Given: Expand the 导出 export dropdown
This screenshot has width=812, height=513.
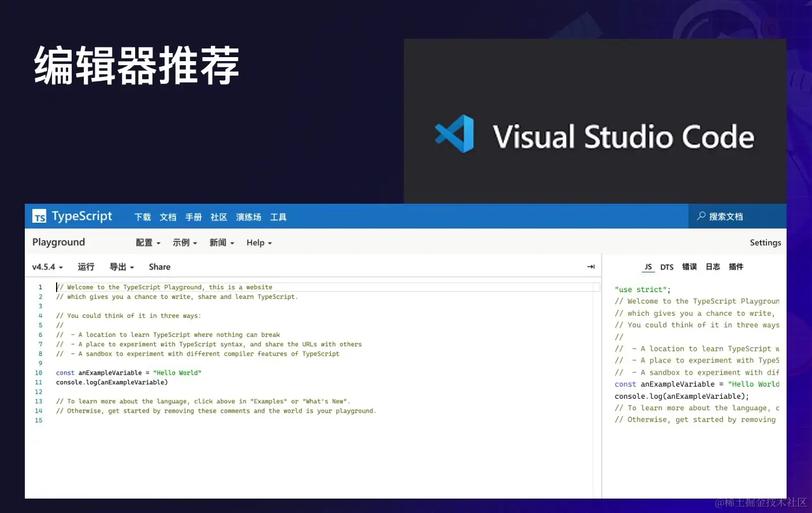Looking at the screenshot, I should coord(122,267).
